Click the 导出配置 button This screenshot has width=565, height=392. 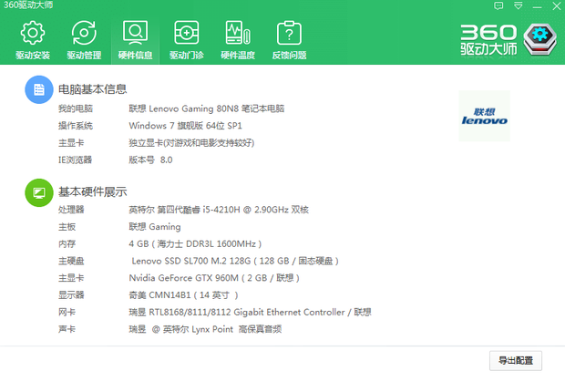click(x=516, y=361)
